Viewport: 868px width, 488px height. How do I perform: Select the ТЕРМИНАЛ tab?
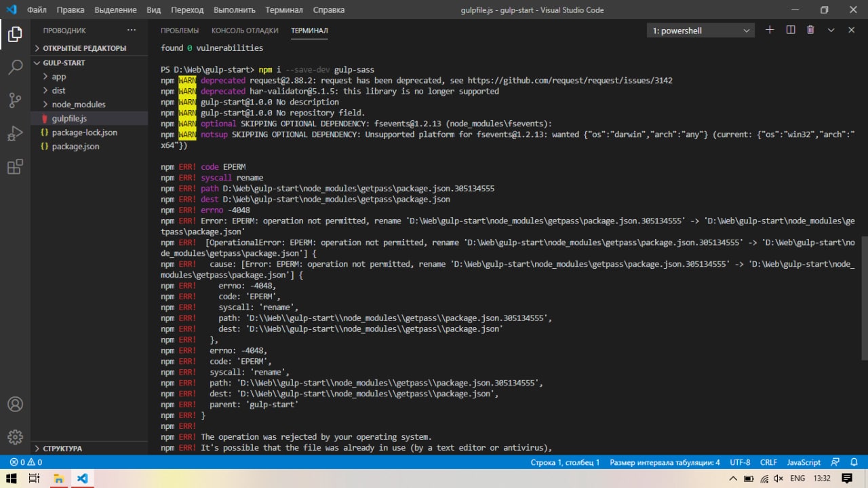[x=309, y=31]
